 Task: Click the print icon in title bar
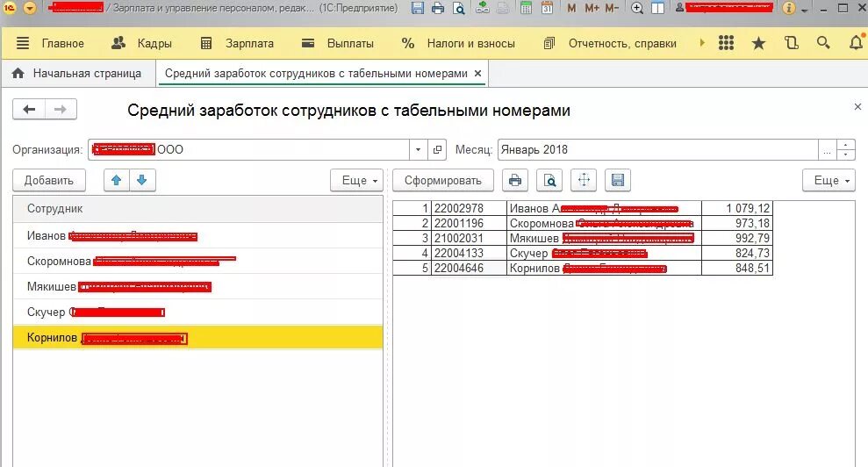(x=438, y=8)
